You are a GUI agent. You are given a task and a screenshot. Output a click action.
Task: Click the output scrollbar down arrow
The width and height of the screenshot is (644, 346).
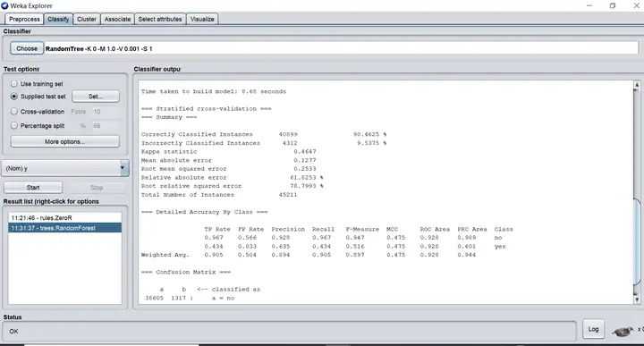tap(637, 300)
